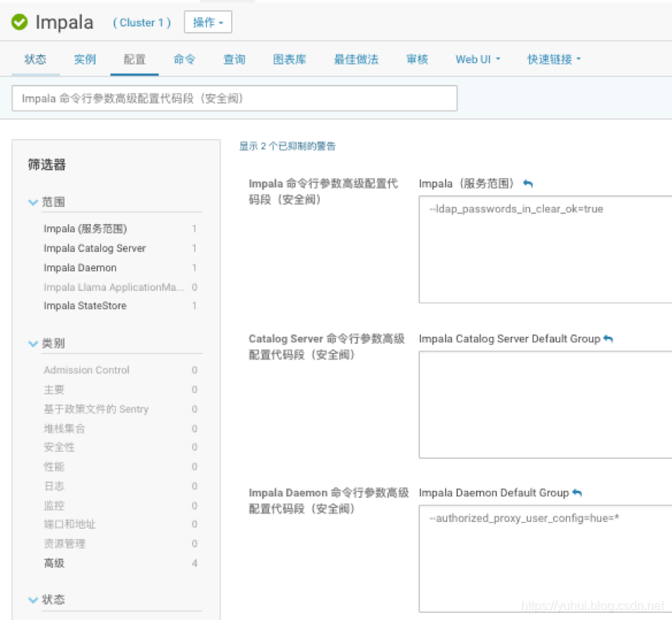Click the Catalog Server 命令行参数 setting label
This screenshot has width=672, height=620.
327,346
